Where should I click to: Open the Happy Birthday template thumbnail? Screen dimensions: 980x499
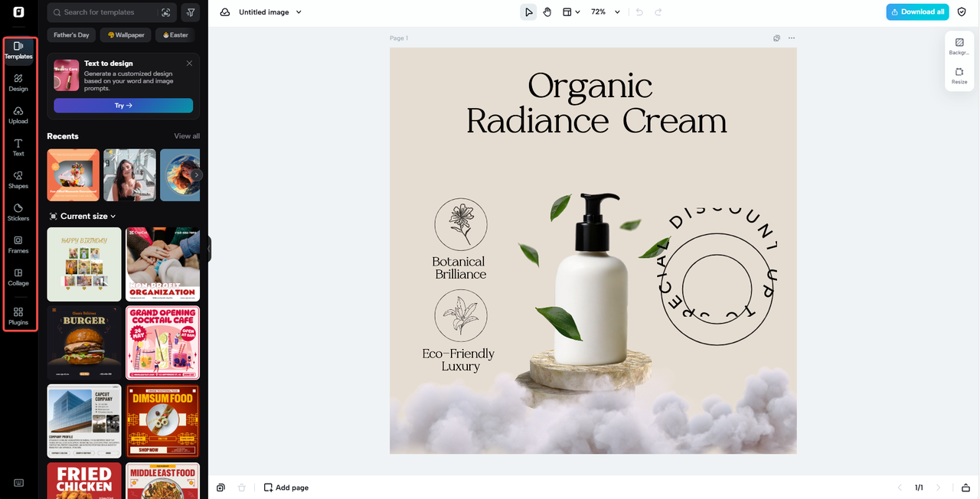coord(84,264)
